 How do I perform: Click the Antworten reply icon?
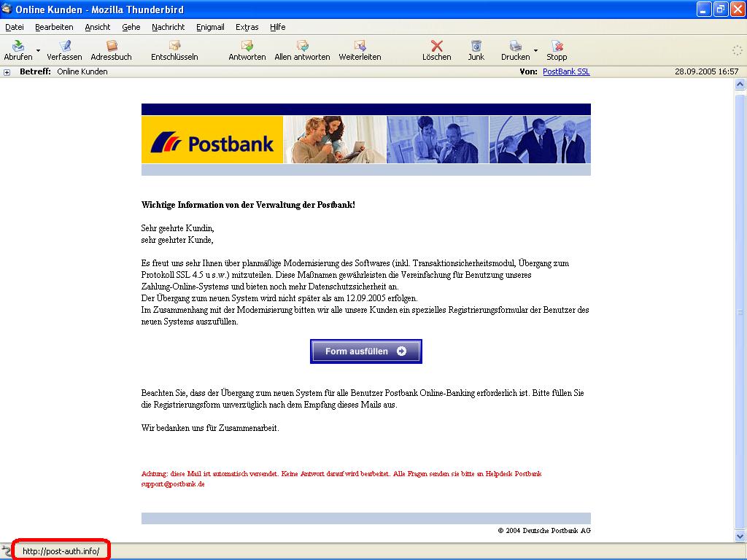click(247, 46)
